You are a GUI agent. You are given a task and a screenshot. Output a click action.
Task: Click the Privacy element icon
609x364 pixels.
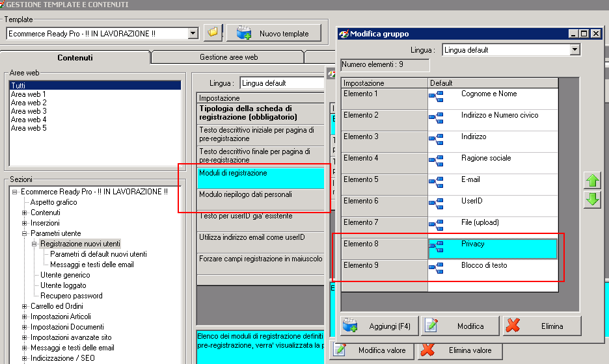[436, 246]
